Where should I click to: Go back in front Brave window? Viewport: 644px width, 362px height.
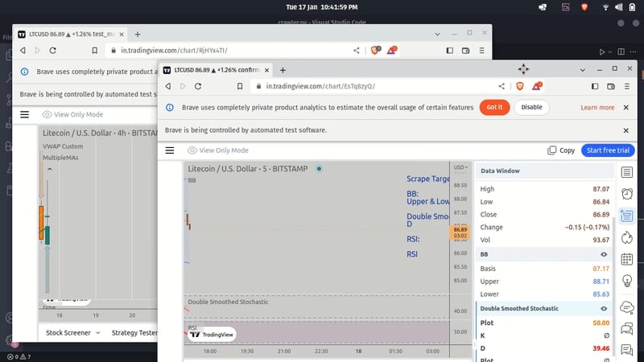click(168, 86)
